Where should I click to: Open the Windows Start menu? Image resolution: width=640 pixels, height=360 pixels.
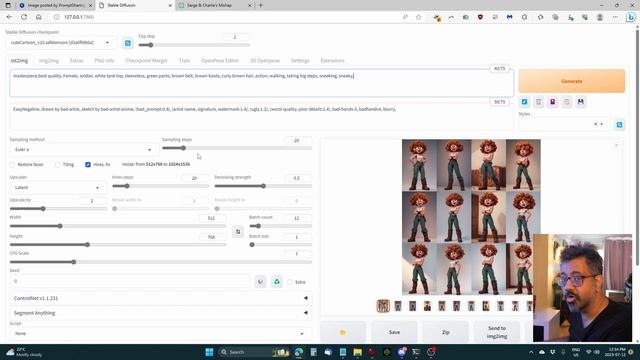point(209,352)
